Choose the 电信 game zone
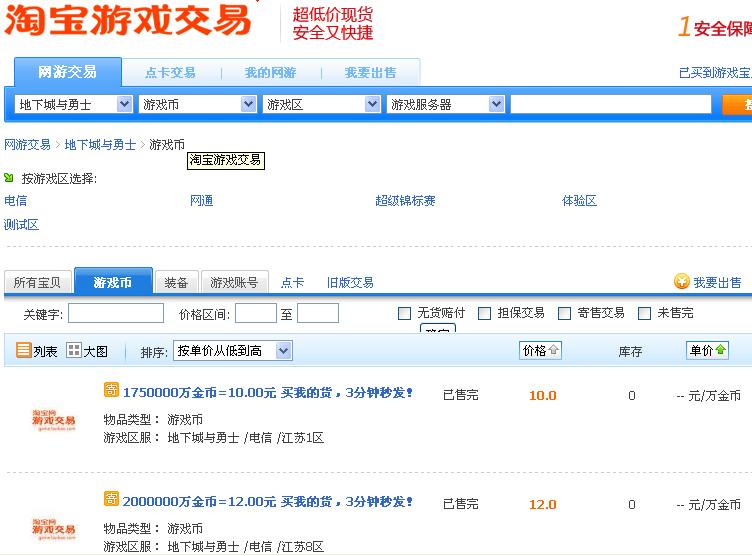 16,200
